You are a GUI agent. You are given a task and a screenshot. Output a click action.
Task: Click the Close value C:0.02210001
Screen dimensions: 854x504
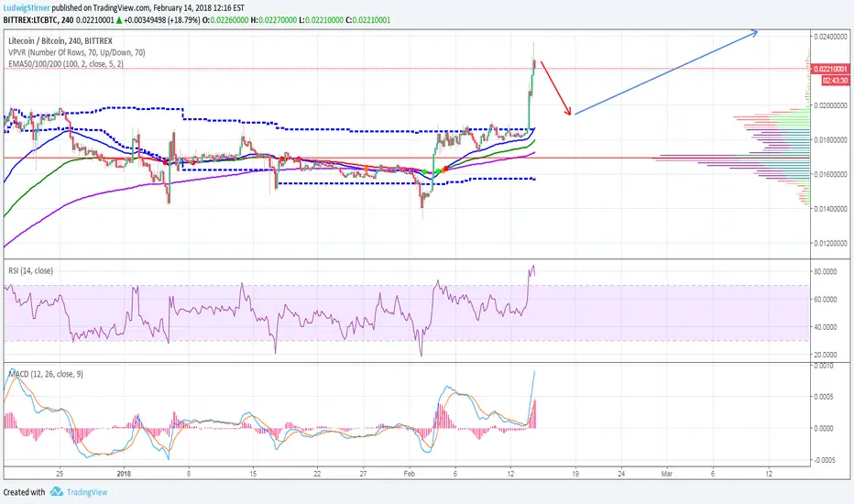point(368,20)
